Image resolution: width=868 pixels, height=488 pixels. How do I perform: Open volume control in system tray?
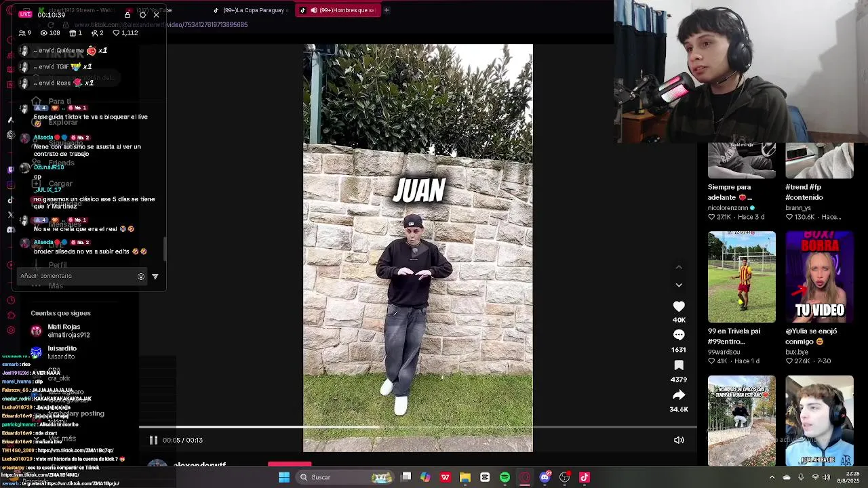pyautogui.click(x=826, y=477)
